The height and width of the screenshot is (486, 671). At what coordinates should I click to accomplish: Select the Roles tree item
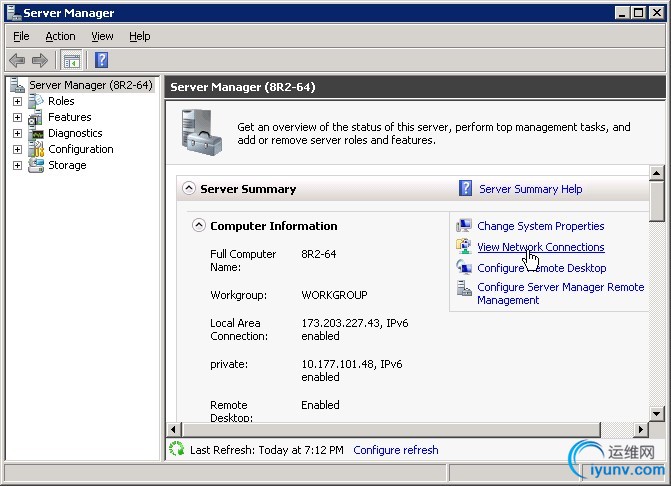(x=61, y=101)
